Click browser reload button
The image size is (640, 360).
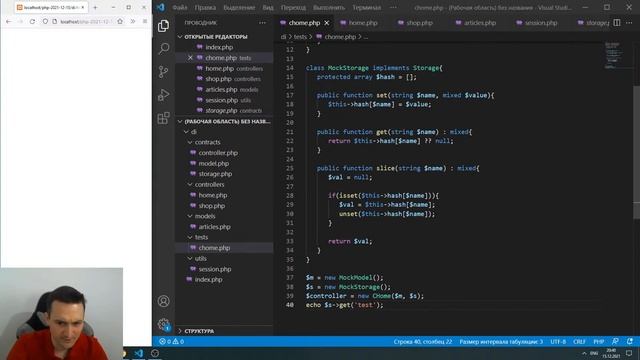click(x=32, y=21)
